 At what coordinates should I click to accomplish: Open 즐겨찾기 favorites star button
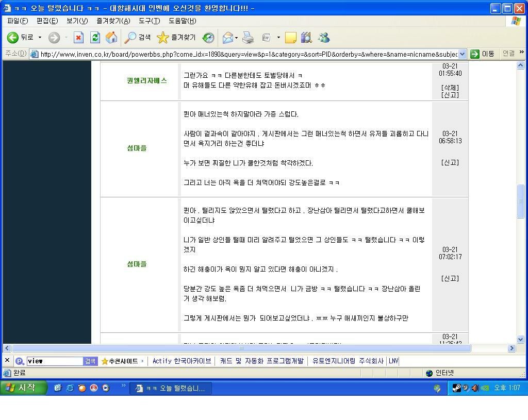[176, 37]
